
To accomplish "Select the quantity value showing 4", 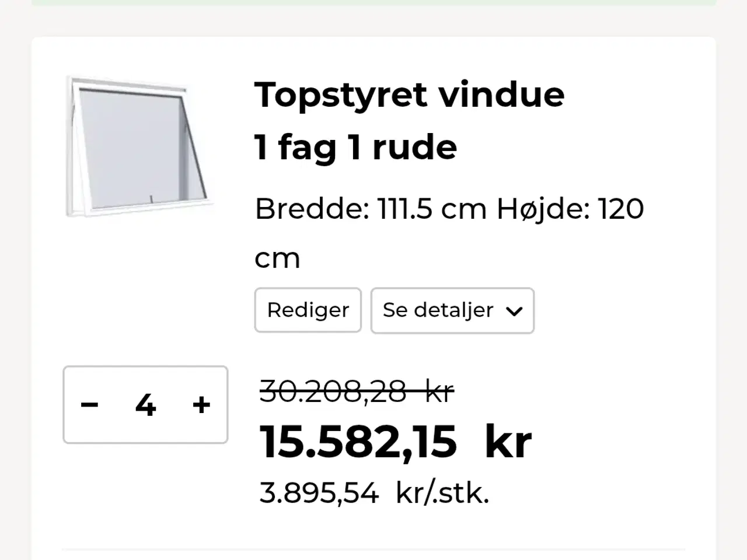I will click(x=145, y=404).
